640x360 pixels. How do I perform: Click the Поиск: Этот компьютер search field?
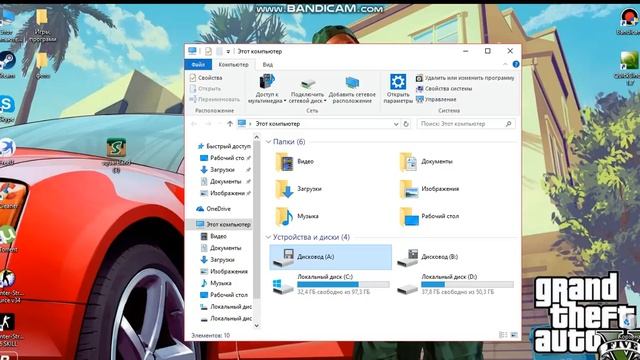466,124
